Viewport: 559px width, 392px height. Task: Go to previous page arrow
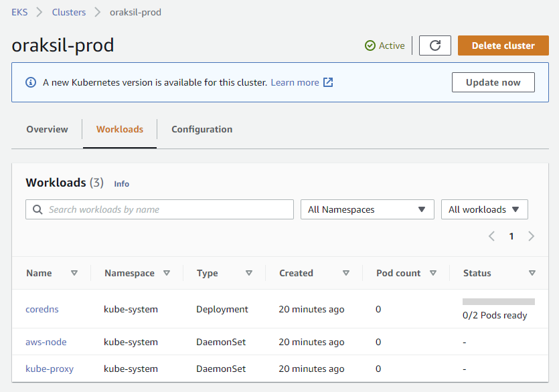(491, 236)
